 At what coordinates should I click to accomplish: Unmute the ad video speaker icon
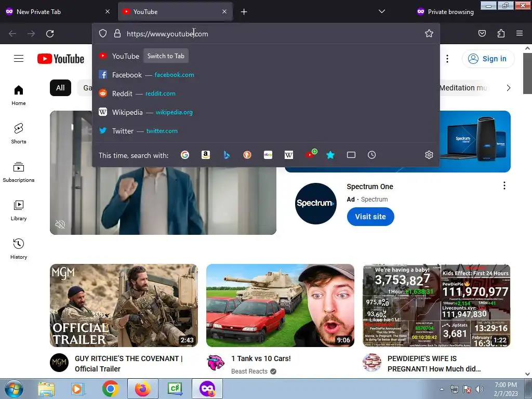[60, 224]
